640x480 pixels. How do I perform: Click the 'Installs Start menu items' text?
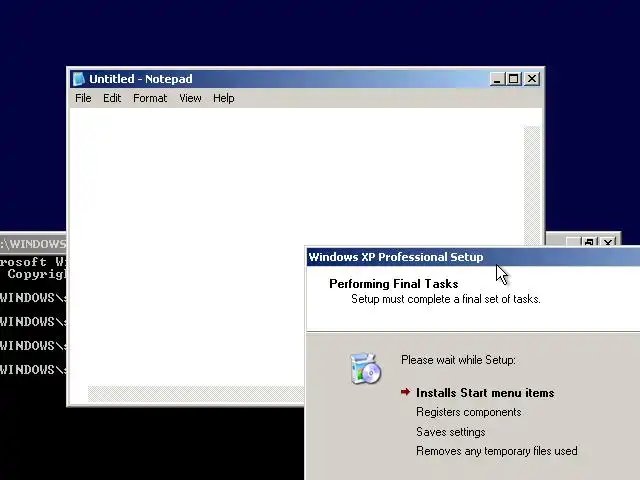coord(485,393)
